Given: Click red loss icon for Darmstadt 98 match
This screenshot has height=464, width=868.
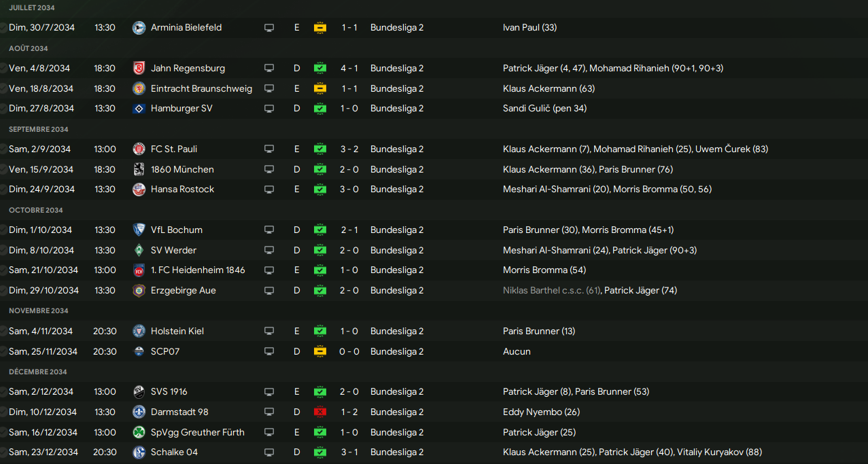Looking at the screenshot, I should [x=319, y=412].
